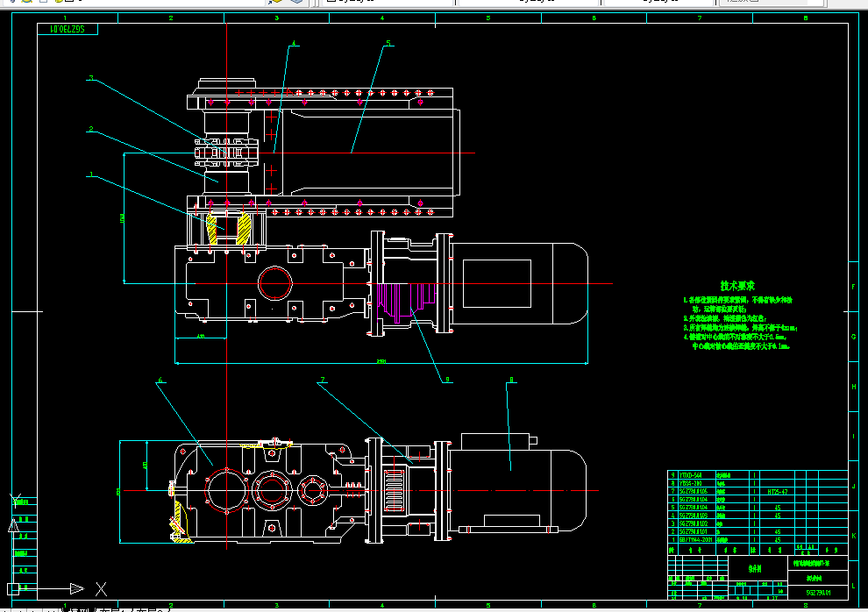The image size is (868, 612).
Task: Select balloon number 2 leader label
Action: (x=91, y=130)
